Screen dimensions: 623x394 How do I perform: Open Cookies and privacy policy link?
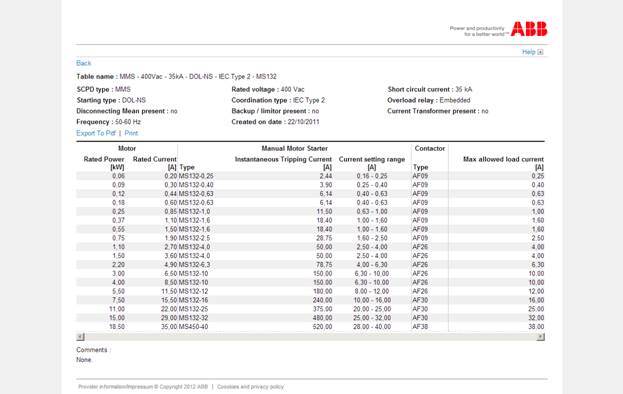[x=250, y=386]
